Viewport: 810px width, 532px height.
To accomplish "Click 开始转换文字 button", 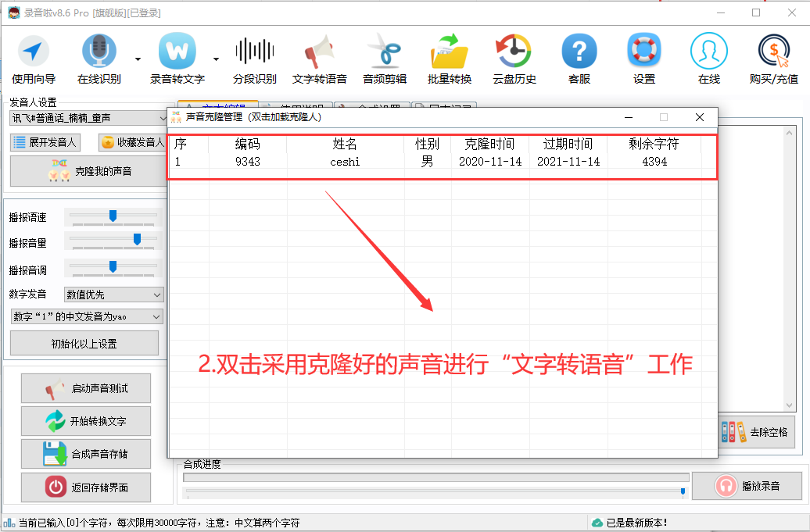I will coord(86,421).
